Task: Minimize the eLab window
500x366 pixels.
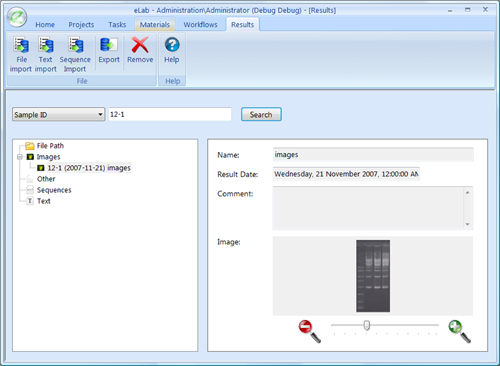Action: (x=450, y=10)
